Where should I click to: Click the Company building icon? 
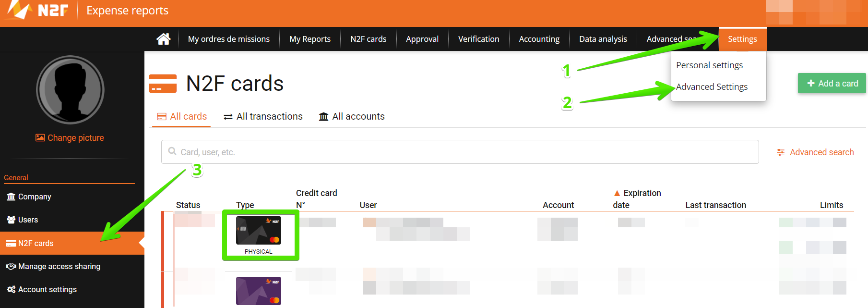[11, 197]
